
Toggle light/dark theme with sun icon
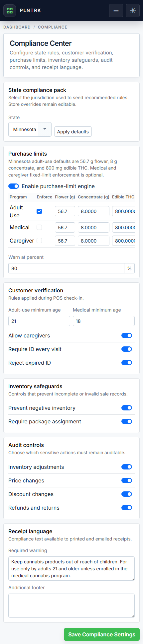[x=133, y=11]
